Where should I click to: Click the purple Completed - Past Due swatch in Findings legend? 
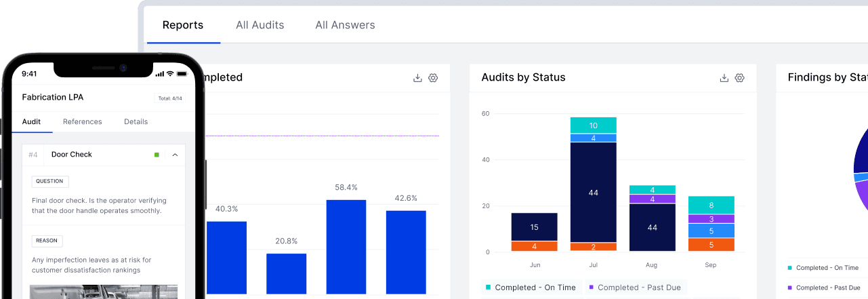coord(790,287)
